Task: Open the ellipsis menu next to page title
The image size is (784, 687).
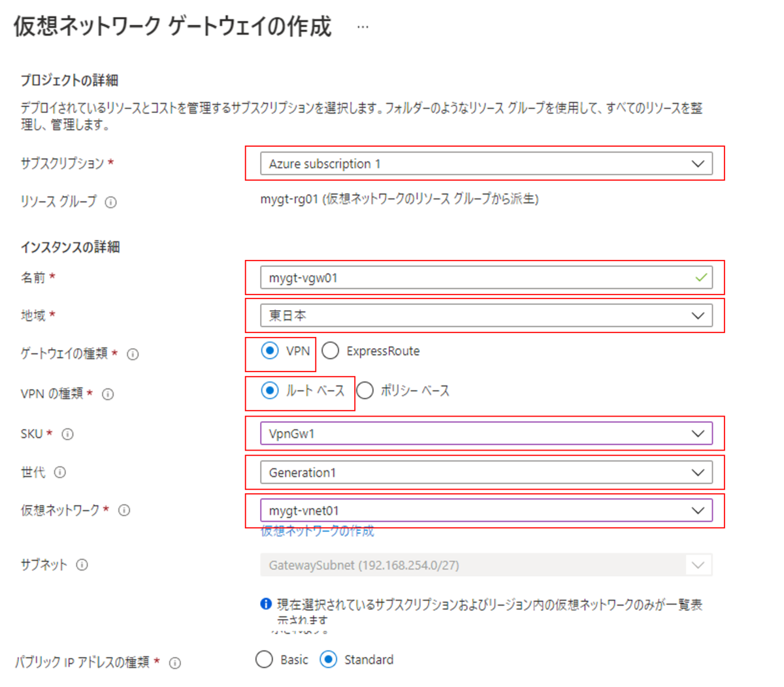Action: point(363,26)
